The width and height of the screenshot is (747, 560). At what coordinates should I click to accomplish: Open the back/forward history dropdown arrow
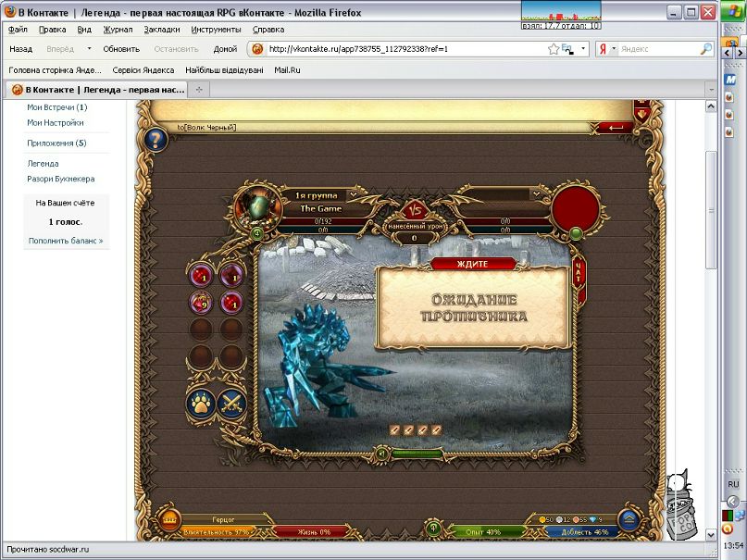89,48
